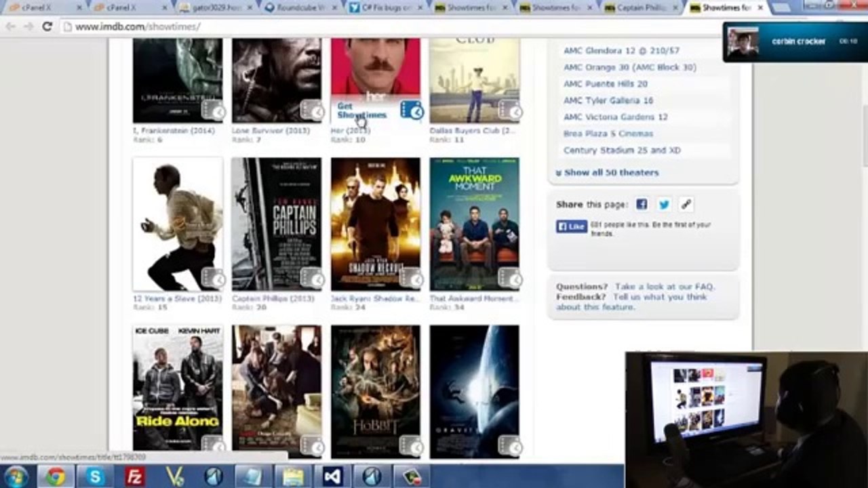Open AMC Orange 30 theater link

click(630, 67)
